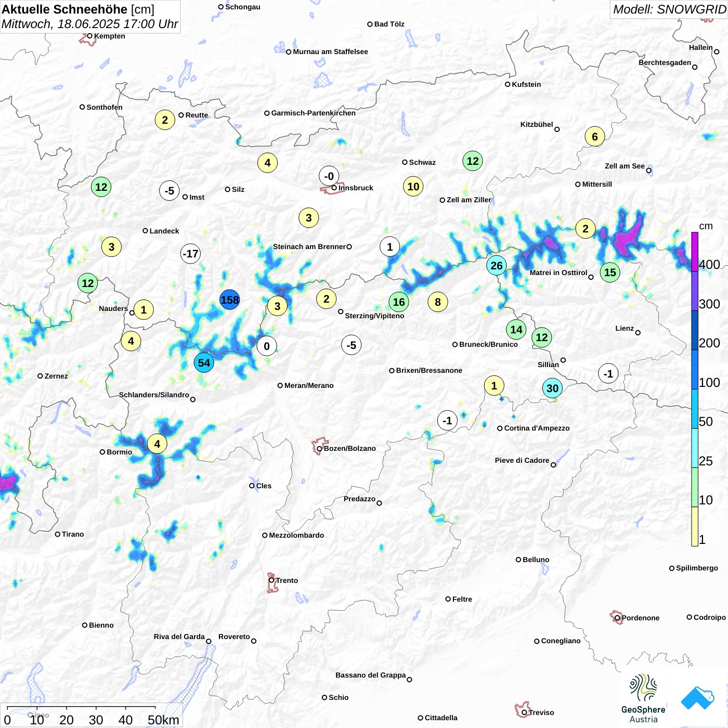Viewport: 728px width, 728px height.
Task: Select the 4 cm marker near Bormio
Action: (x=157, y=444)
